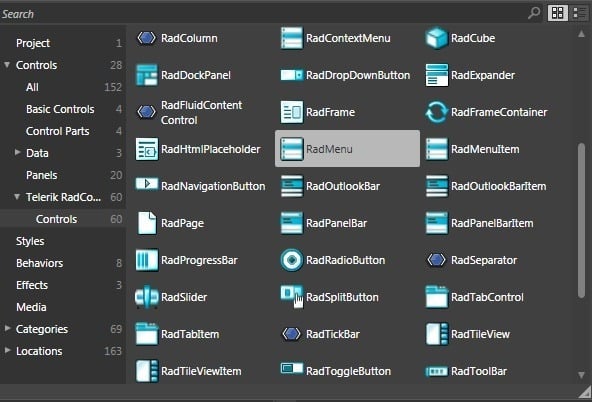Choose the RadRadioButton icon
Screen dimensions: 592x402
(x=291, y=260)
